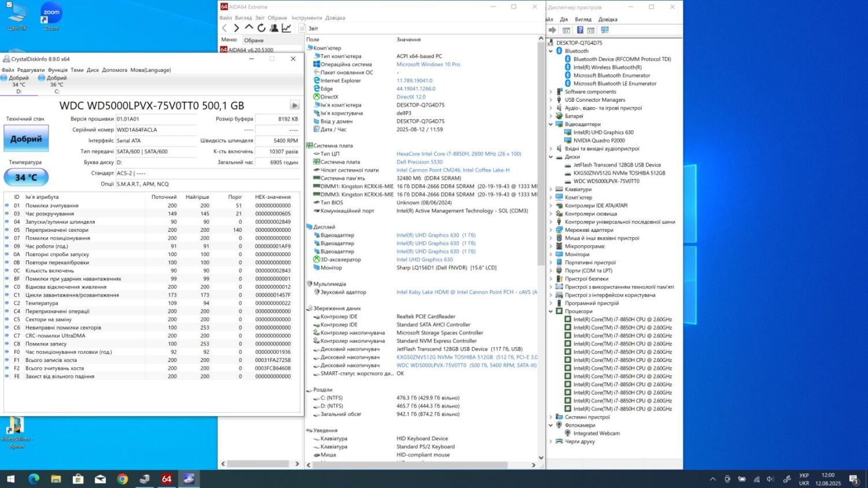Collapse the Диски tree node

(x=551, y=157)
